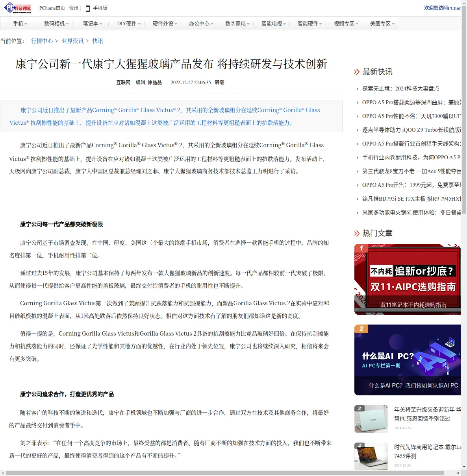Open news 铭凡推BD795i SE ITX主板
The image size is (467, 476).
point(411,199)
